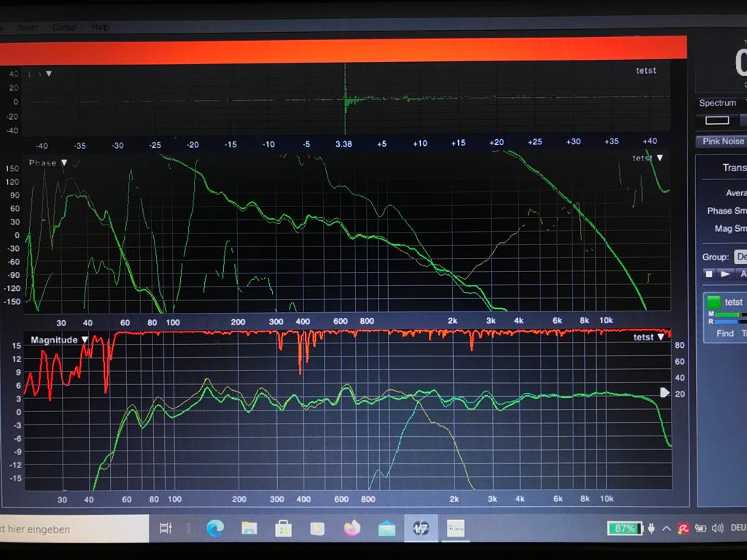Open the Cursor menu
Viewport: 747px width, 560px height.
[65, 27]
